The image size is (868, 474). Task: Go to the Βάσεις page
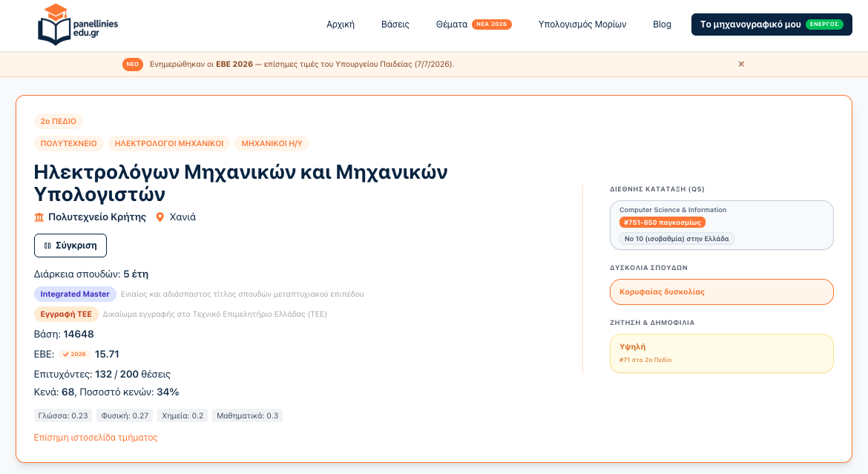(395, 24)
